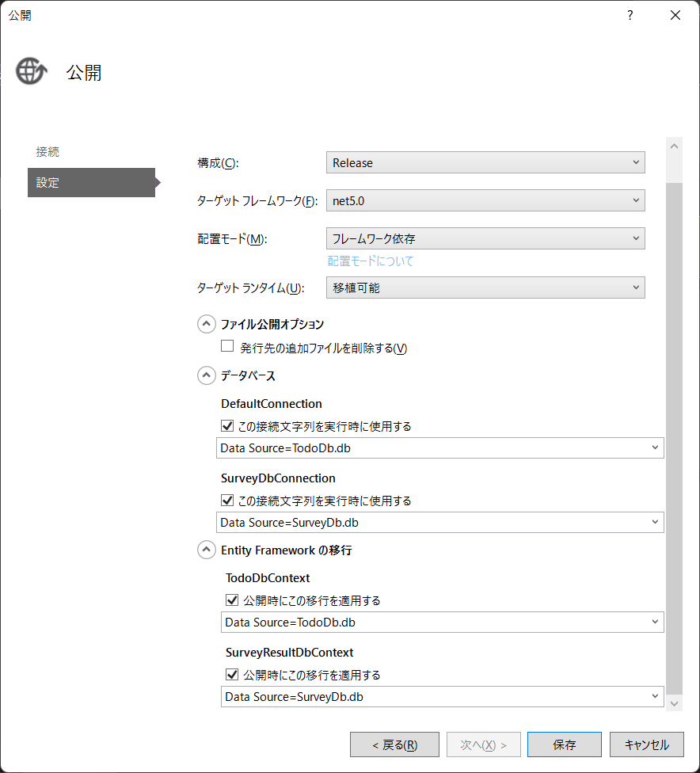This screenshot has height=773, width=700.
Task: Uncheck DefaultConnection 実行時に使用する checkbox
Action: click(227, 425)
